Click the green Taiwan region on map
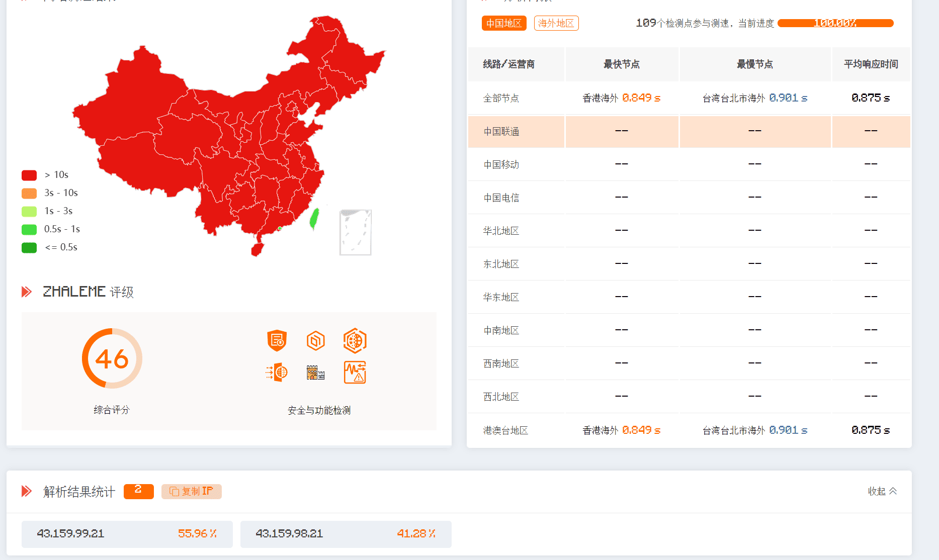The image size is (939, 560). click(314, 219)
